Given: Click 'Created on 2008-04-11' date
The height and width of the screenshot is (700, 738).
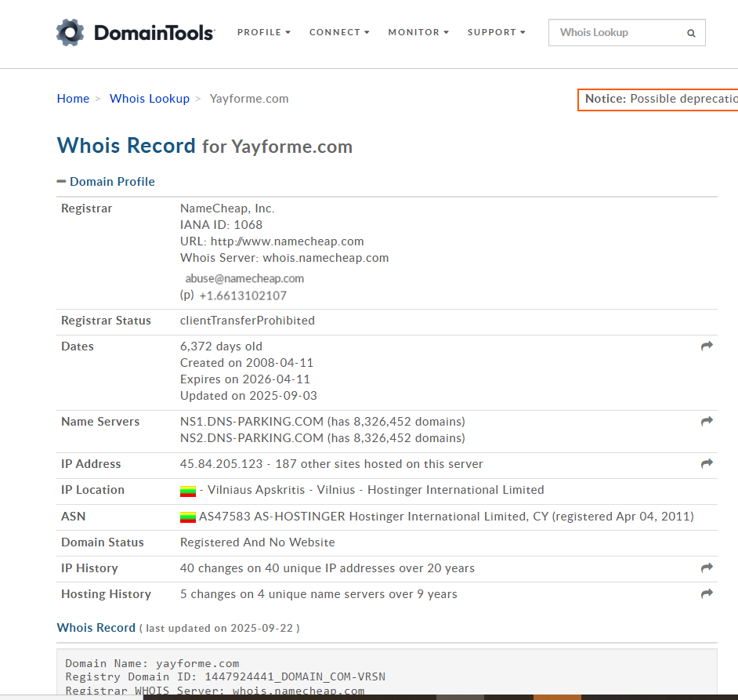Looking at the screenshot, I should coord(247,363).
